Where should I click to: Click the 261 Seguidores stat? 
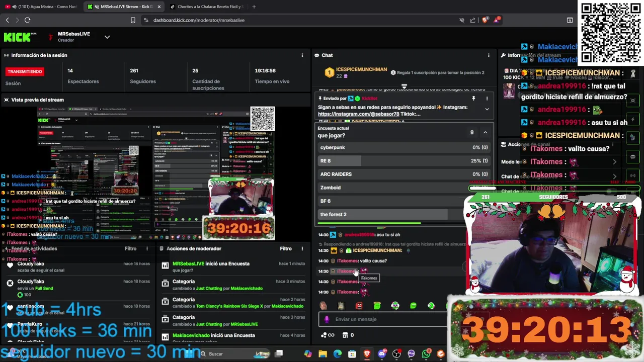coord(142,76)
